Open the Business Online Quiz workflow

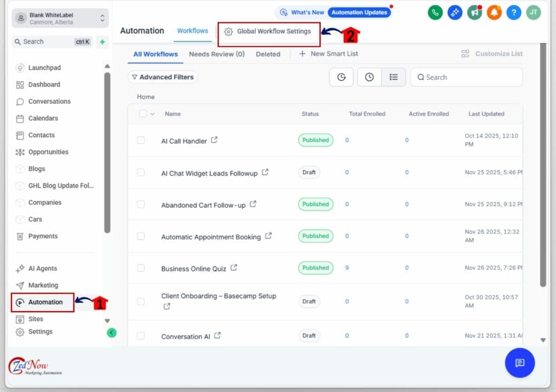(194, 269)
